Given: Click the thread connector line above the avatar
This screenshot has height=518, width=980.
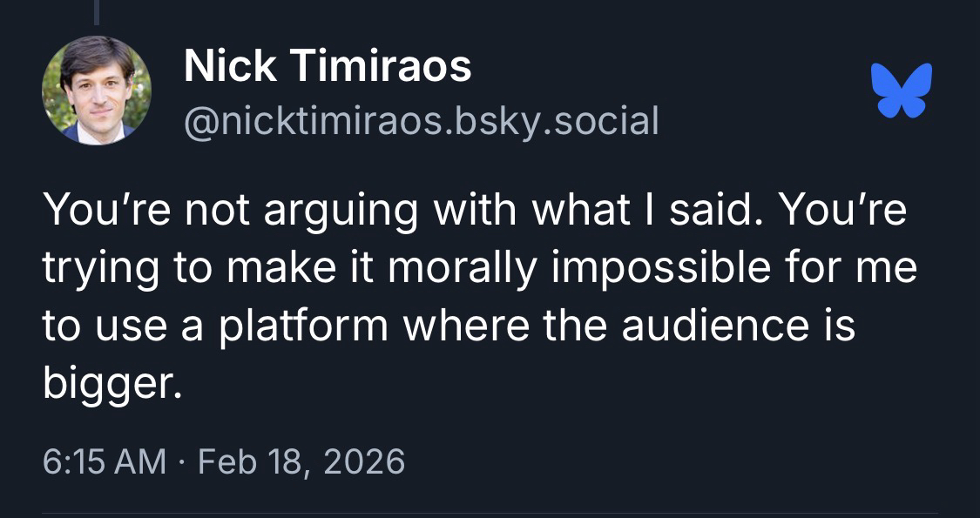Looking at the screenshot, I should pyautogui.click(x=97, y=10).
